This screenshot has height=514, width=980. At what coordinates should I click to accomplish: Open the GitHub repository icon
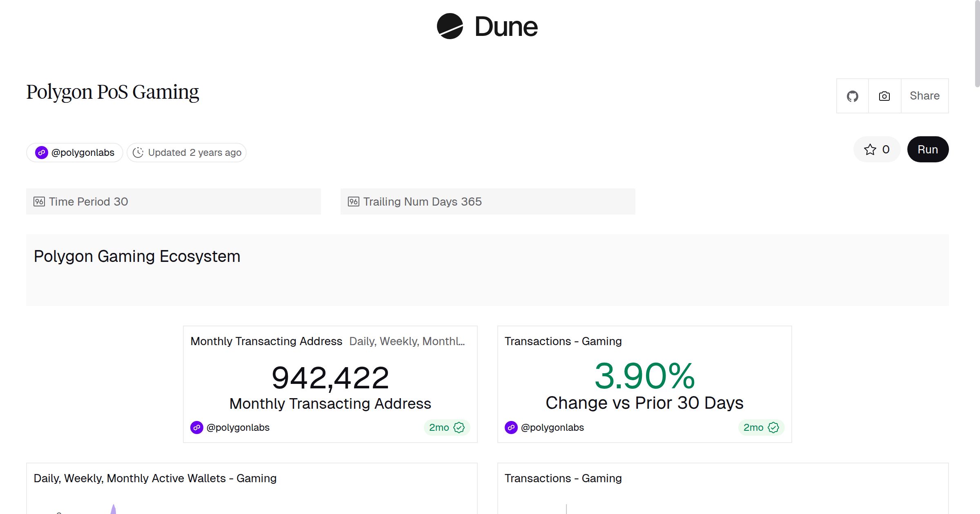[852, 96]
